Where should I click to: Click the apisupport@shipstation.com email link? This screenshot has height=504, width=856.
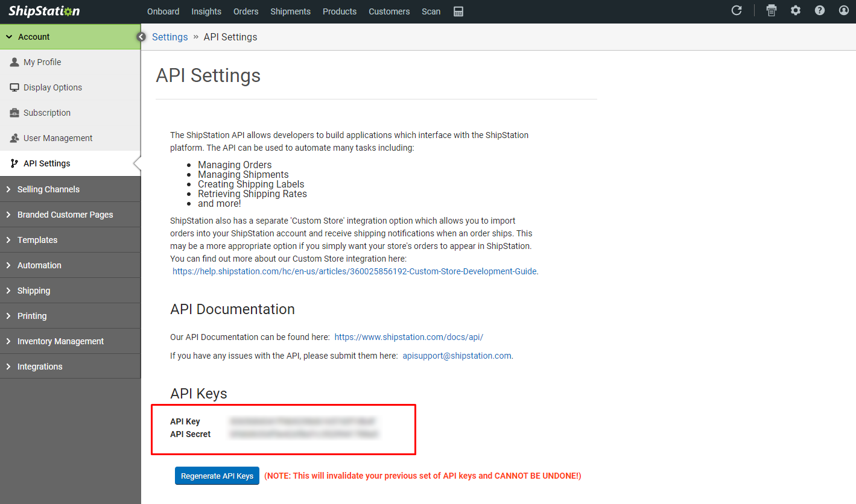457,356
